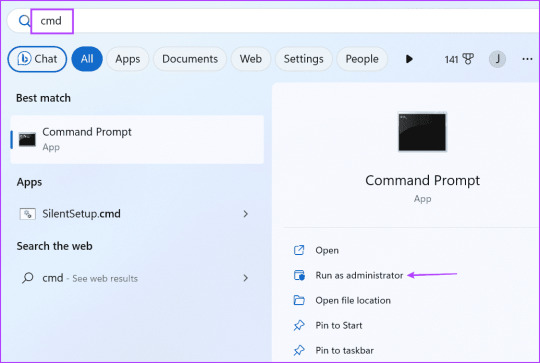The height and width of the screenshot is (363, 540).
Task: Click Open in Command Prompt actions
Action: click(327, 250)
